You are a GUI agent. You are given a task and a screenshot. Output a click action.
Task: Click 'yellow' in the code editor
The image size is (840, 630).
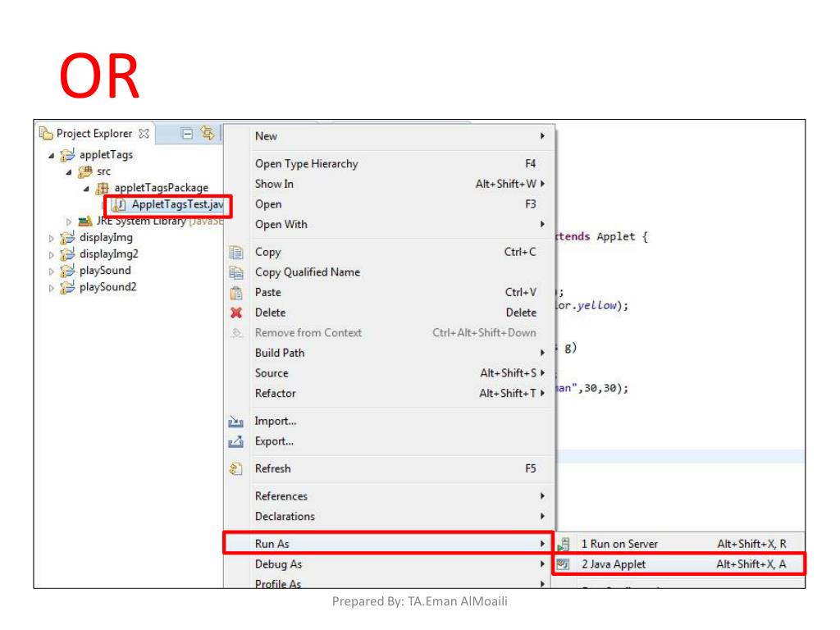click(x=597, y=306)
